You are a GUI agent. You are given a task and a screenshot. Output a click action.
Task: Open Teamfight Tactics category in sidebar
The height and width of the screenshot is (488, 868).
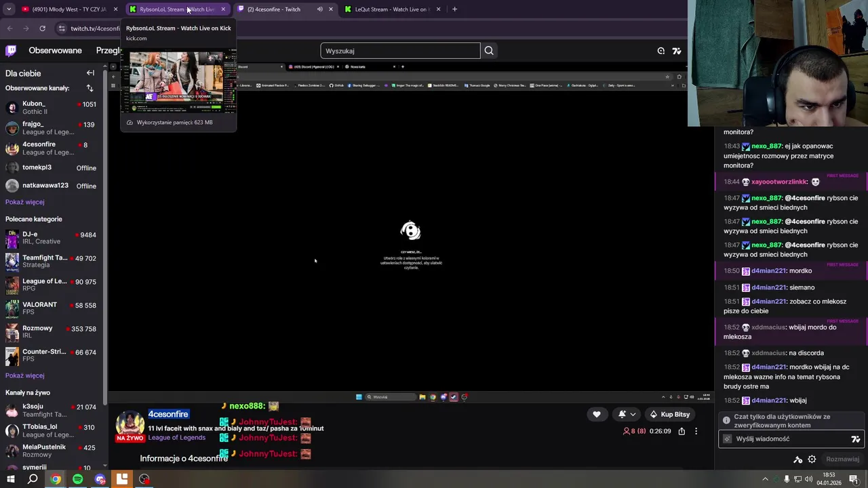coord(52,262)
